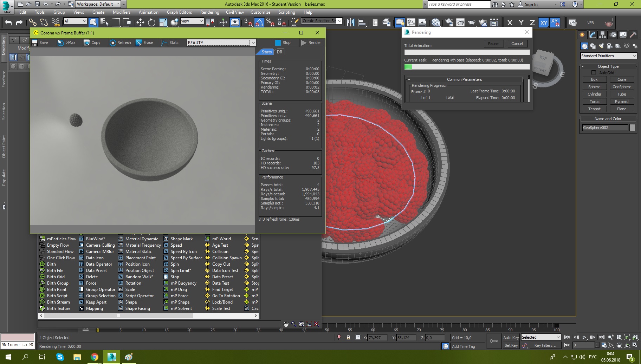Open the Modify panel tab icon
Image resolution: width=641 pixels, height=364 pixels.
coord(593,35)
